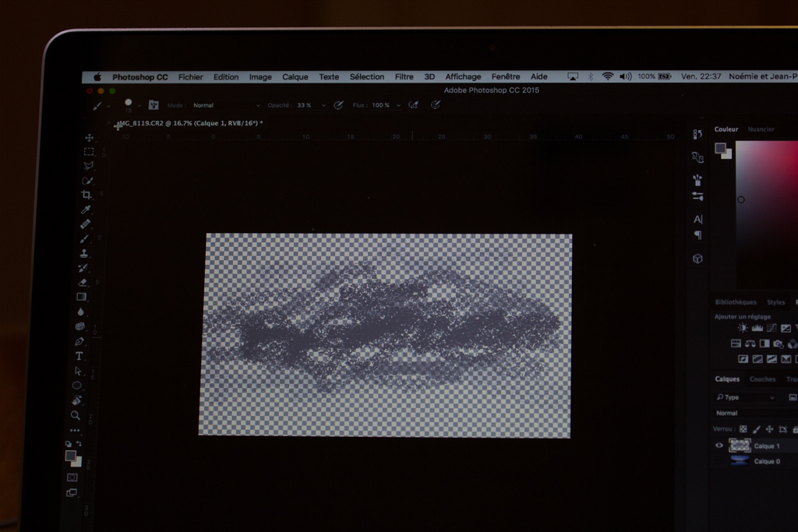Lock layer position
Screen dimensions: 798x532
769,429
